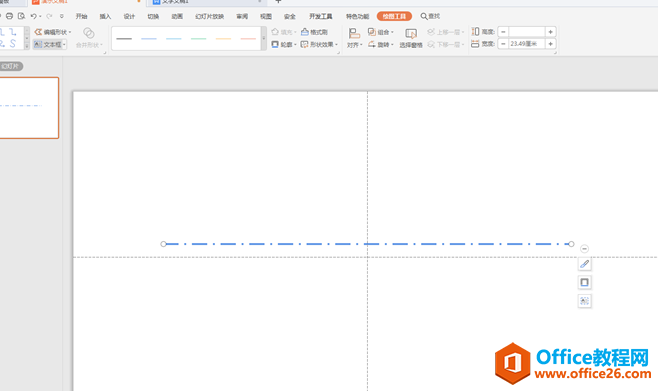Open the Slide Show (幻灯片放映) tab
Screen dimensions: 658x391
pos(209,16)
